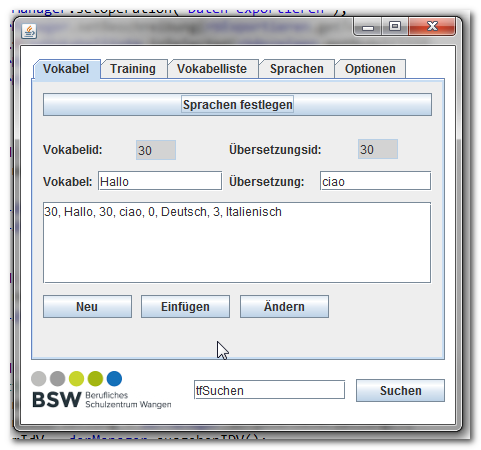Open the Vokabelliste tab
Screen dimensions: 481x450
(212, 69)
